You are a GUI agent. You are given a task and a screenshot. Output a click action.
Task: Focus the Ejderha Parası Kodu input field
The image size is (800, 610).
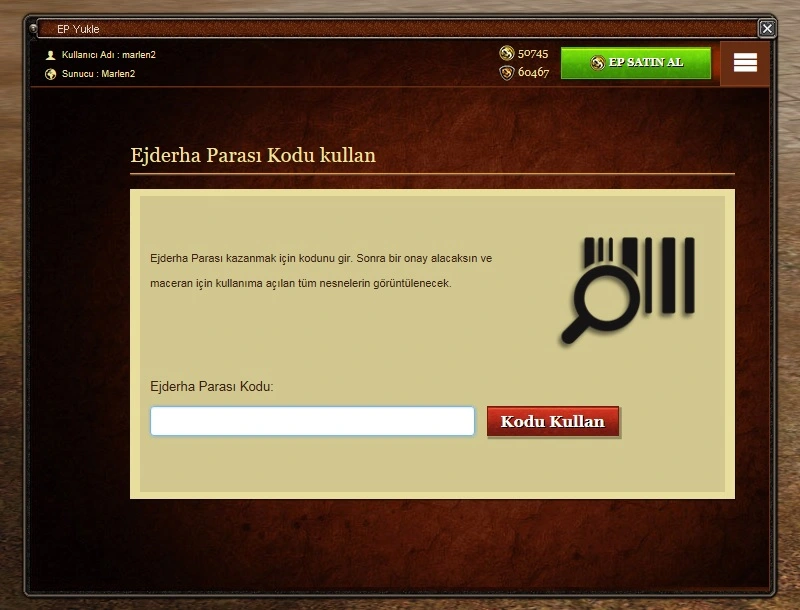[312, 421]
